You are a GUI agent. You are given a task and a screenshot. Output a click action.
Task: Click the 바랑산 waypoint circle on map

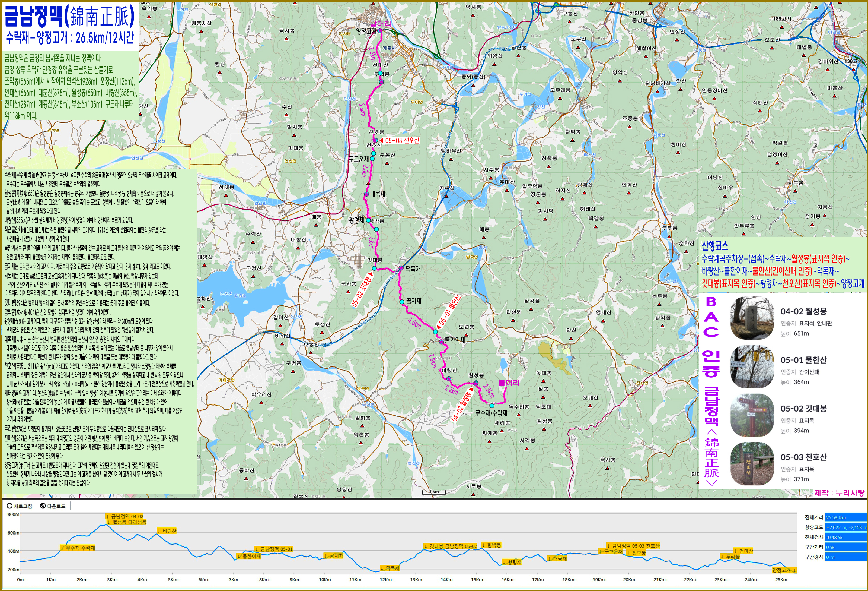coord(449,379)
